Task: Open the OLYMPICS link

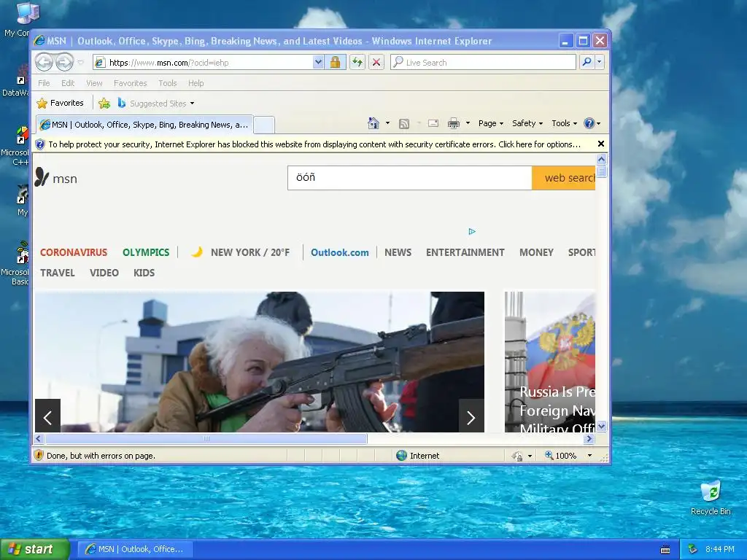Action: [x=146, y=252]
